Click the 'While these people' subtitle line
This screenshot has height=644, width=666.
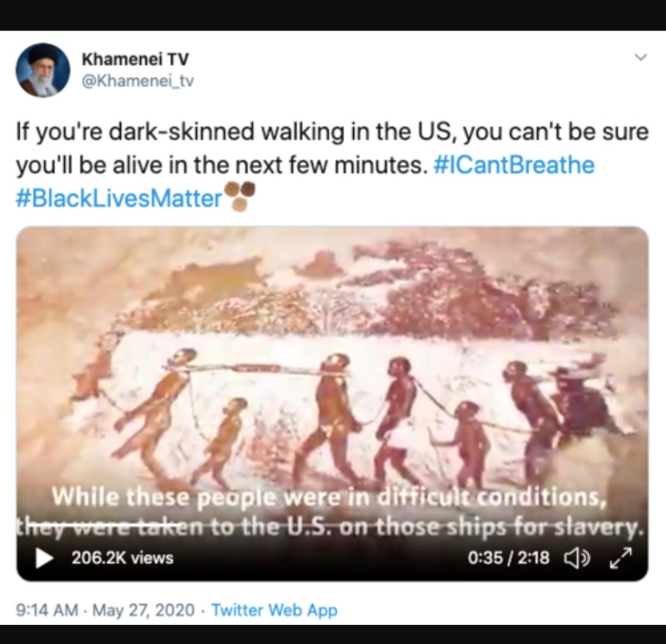[328, 497]
